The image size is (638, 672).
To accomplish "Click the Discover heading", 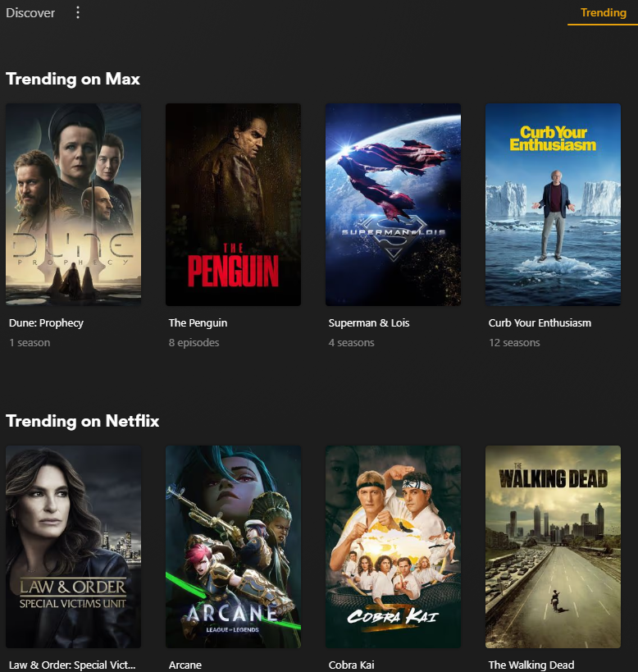I will pyautogui.click(x=30, y=13).
